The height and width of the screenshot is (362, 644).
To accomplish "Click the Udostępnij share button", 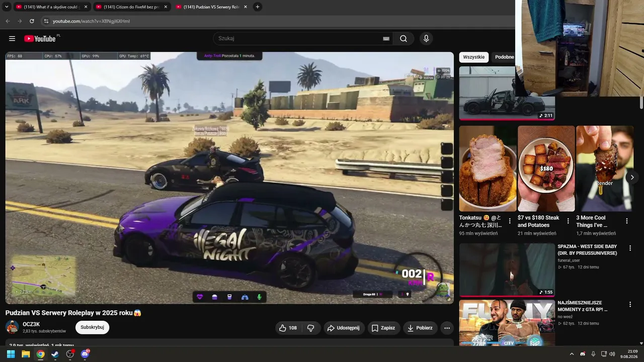I will pyautogui.click(x=344, y=328).
